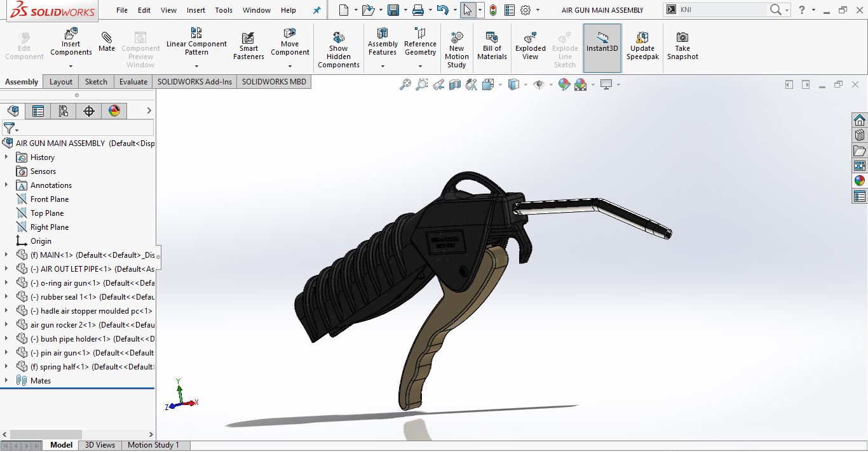The height and width of the screenshot is (452, 868).
Task: Open File menu
Action: pyautogui.click(x=122, y=10)
